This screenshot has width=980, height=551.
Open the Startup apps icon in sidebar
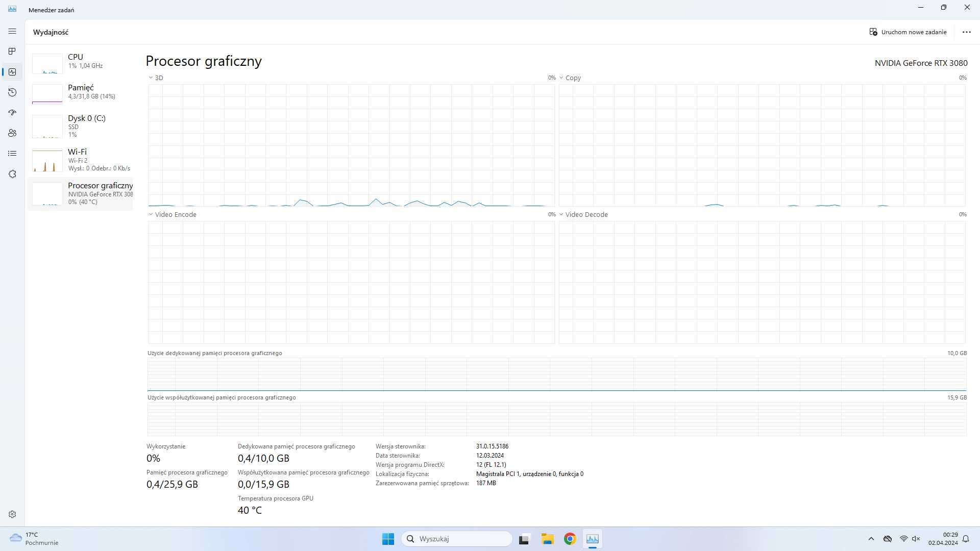[12, 112]
